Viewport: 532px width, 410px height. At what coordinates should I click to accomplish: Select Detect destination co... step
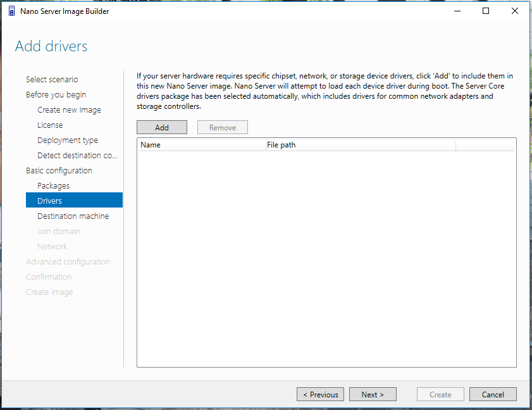click(77, 156)
